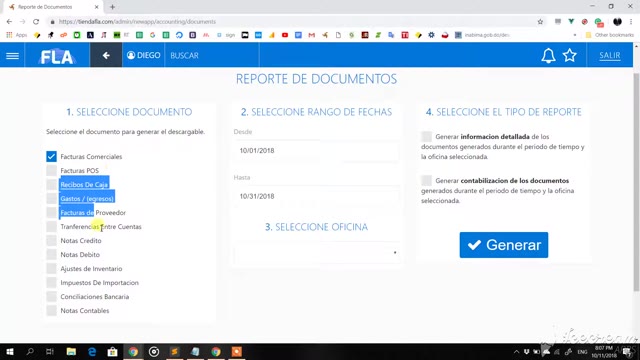Open Edge browser from taskbar
This screenshot has height=360, width=640.
click(x=92, y=351)
